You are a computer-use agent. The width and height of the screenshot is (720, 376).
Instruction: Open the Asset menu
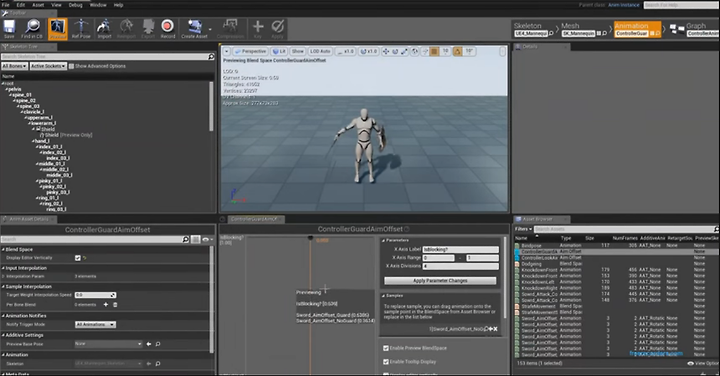coord(38,5)
